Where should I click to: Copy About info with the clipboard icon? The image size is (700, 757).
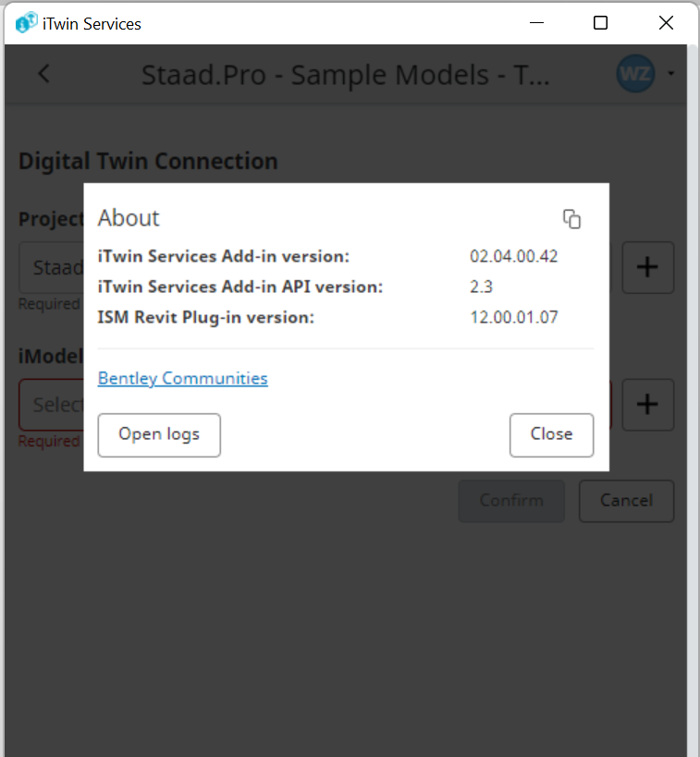(572, 219)
